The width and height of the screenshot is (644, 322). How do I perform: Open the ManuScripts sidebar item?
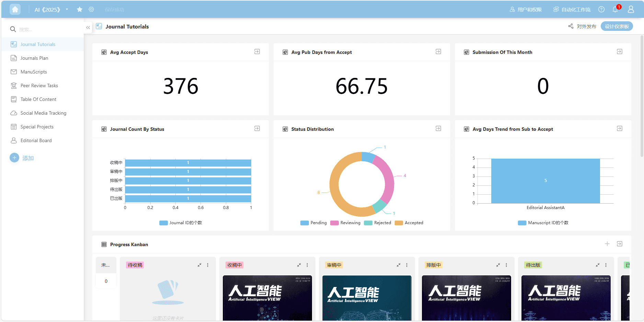[34, 72]
